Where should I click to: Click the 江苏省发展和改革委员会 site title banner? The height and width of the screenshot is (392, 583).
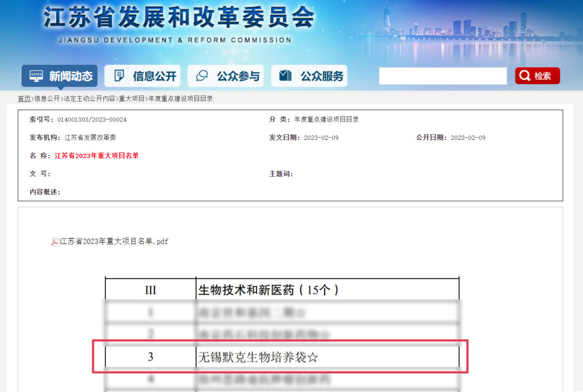[179, 17]
